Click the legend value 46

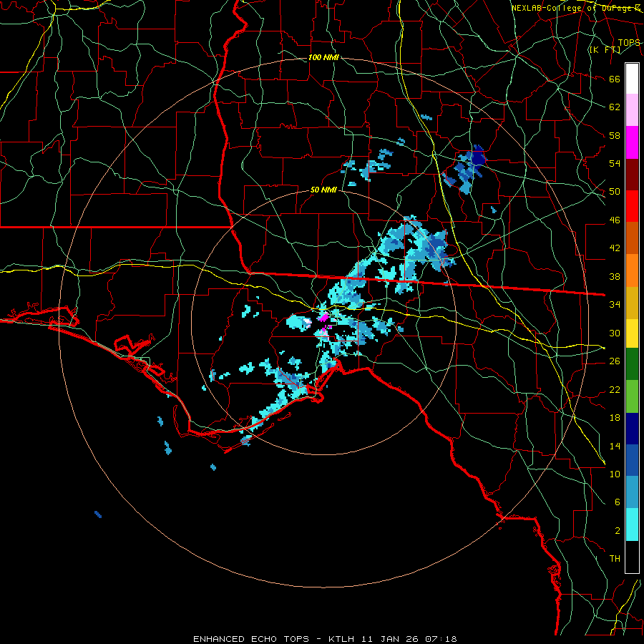(615, 220)
